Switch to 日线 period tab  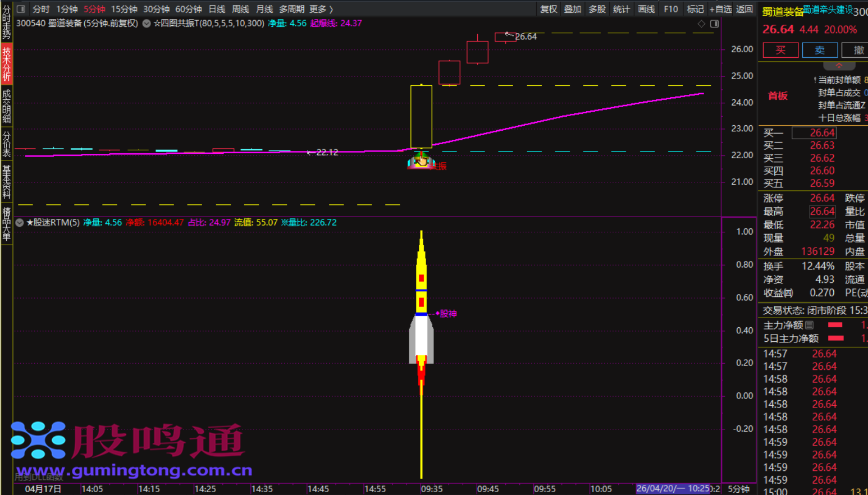click(x=217, y=9)
